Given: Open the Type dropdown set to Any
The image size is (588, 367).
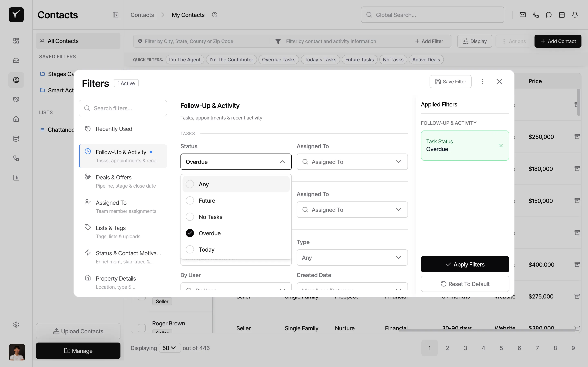Looking at the screenshot, I should click(x=352, y=258).
